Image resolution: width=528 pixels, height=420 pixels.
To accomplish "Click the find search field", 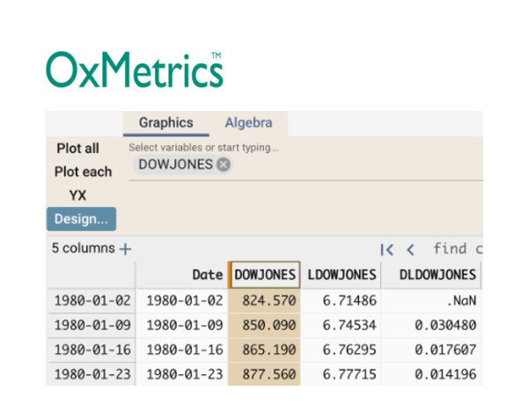I will tap(458, 249).
